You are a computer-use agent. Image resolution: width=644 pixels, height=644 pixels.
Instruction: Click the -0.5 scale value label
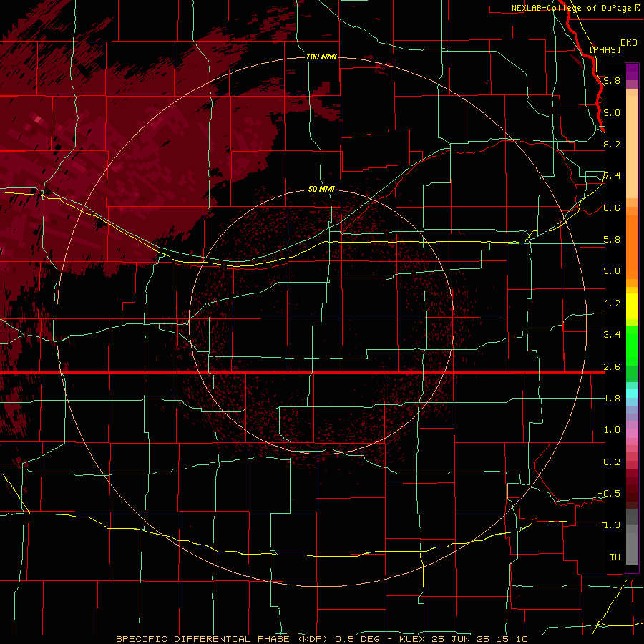(609, 494)
